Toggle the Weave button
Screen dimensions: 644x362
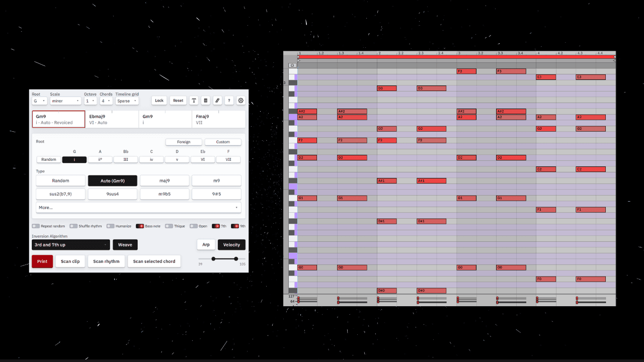click(x=125, y=245)
